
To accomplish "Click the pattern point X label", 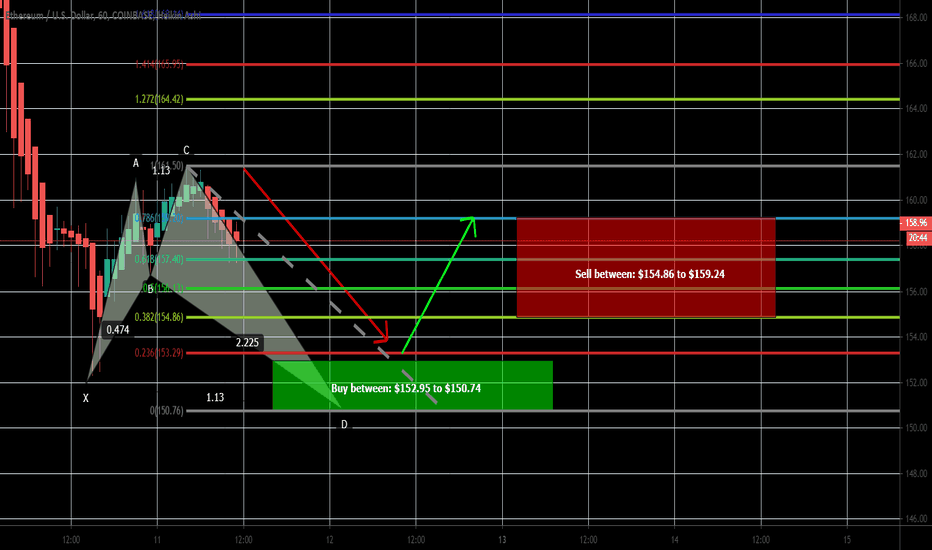I will pos(86,398).
